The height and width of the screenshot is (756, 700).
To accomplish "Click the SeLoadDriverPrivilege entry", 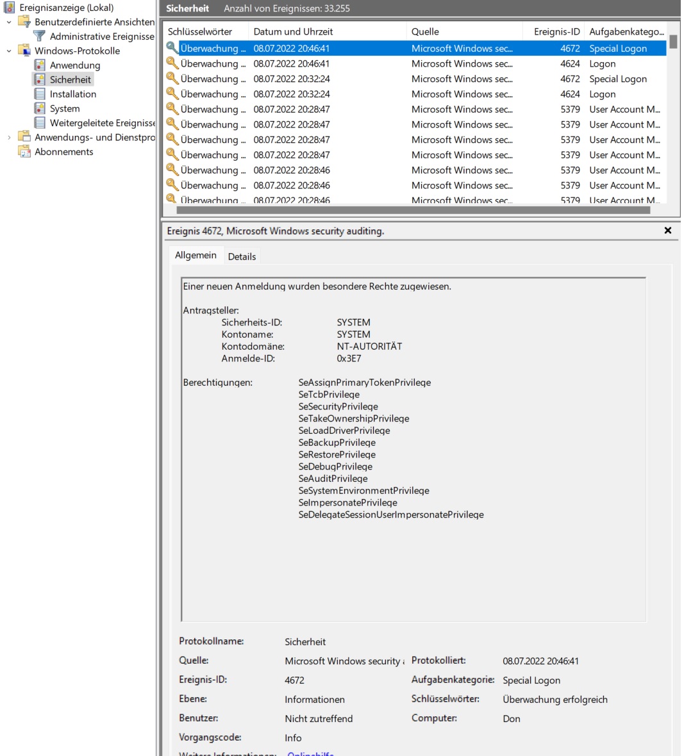I will tap(344, 431).
